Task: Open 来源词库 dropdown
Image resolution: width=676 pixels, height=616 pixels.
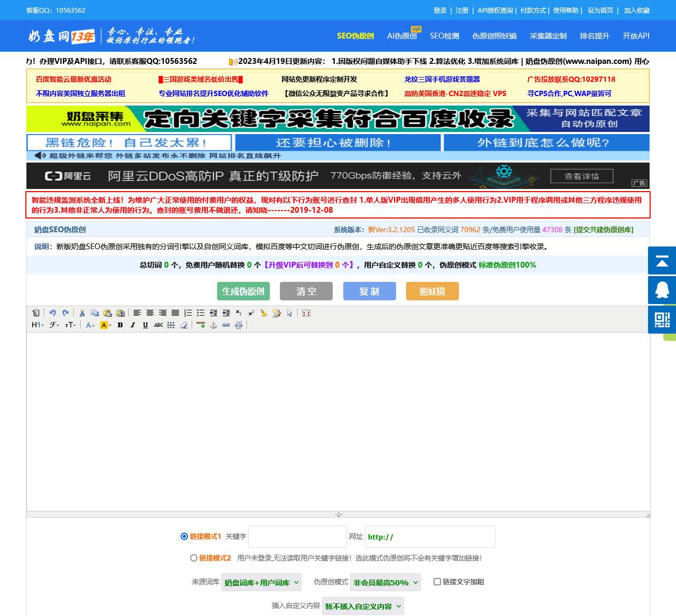Action: [x=261, y=582]
